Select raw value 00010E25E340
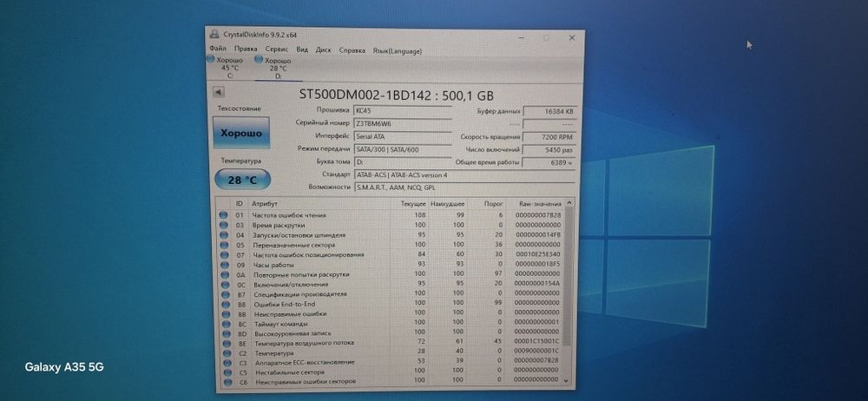 [537, 255]
